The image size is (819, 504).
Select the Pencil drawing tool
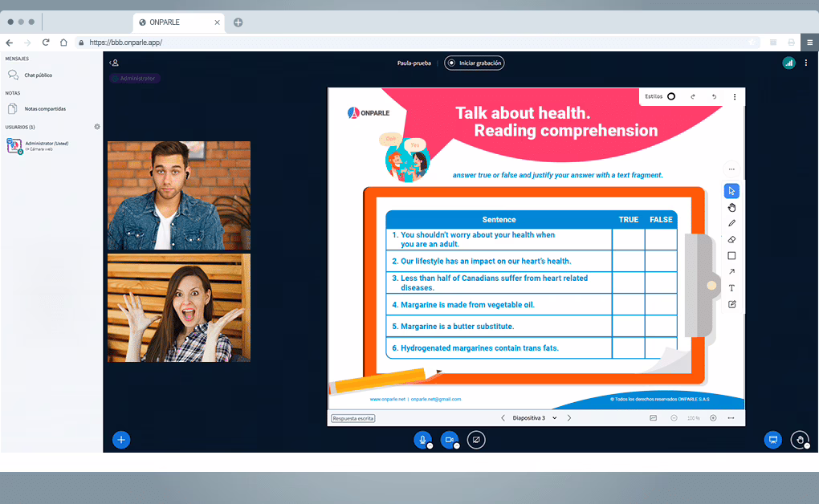pyautogui.click(x=731, y=223)
